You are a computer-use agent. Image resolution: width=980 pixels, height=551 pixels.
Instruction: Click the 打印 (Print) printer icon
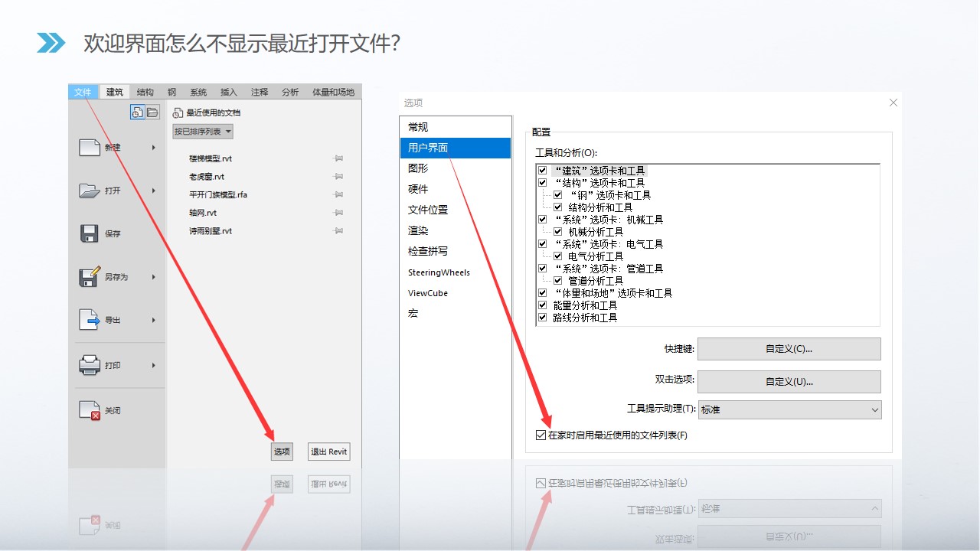pos(90,365)
